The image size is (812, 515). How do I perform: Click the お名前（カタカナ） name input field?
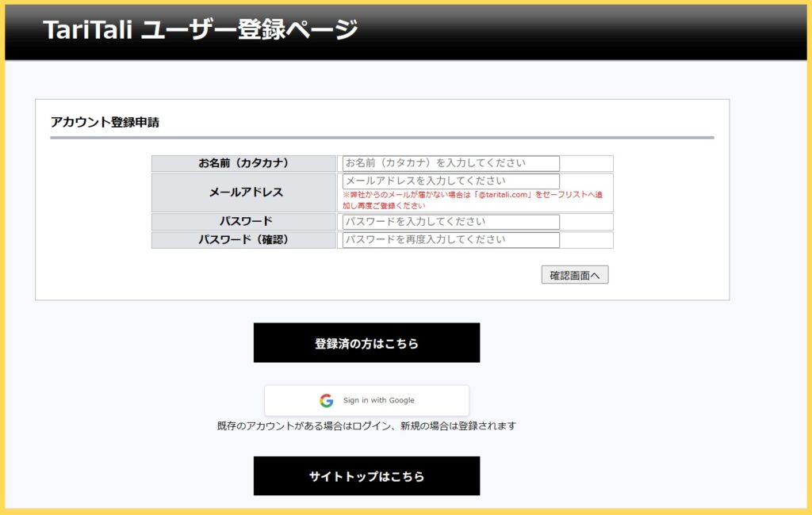click(450, 162)
